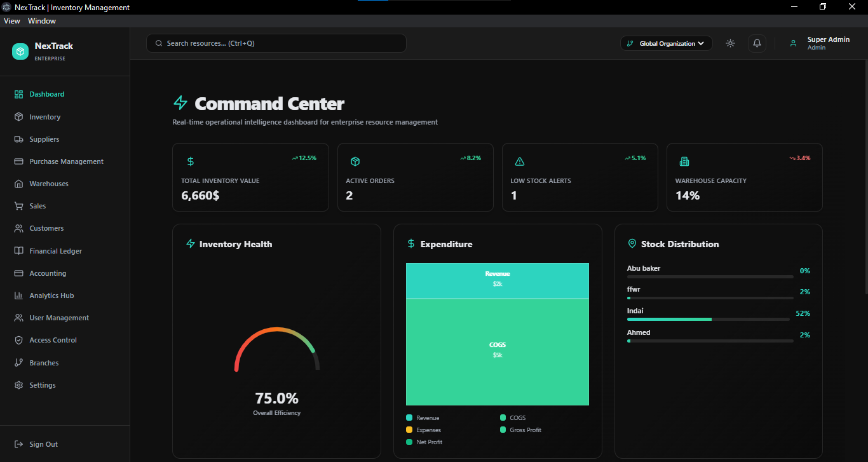
Task: Click the Settings gear icon in sidebar
Action: [18, 385]
